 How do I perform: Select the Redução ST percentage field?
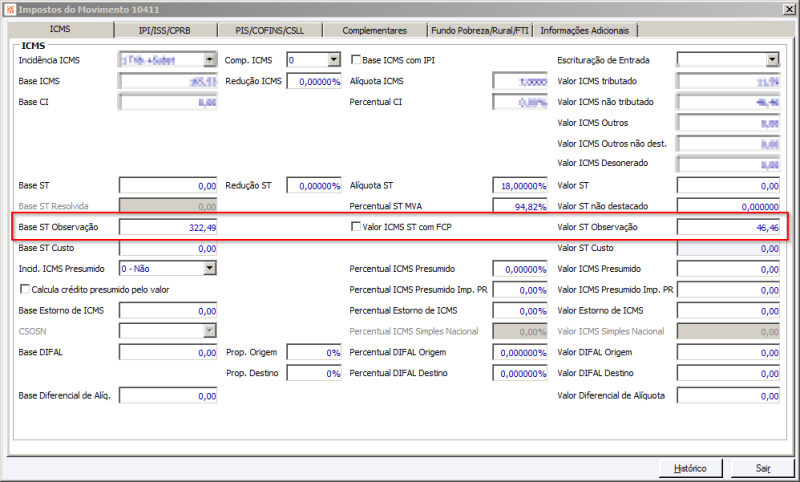(x=314, y=186)
